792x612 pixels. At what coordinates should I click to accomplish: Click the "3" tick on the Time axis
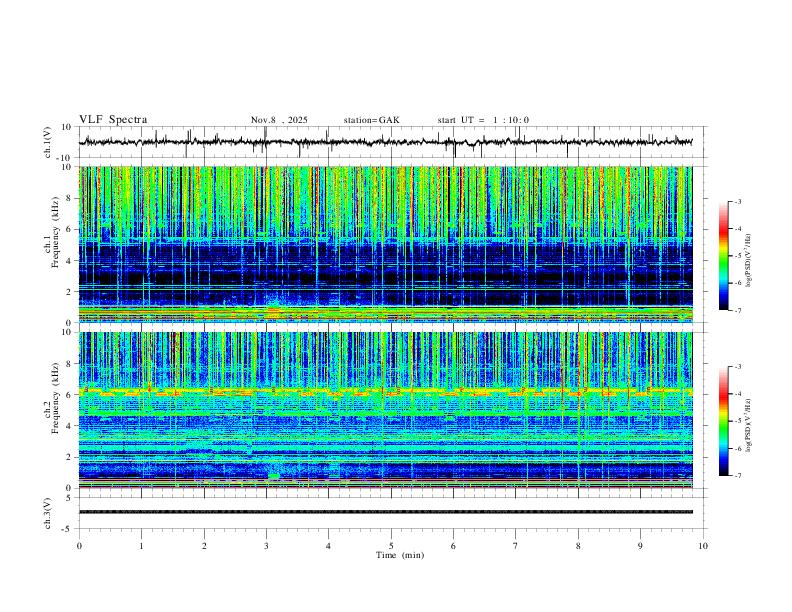[266, 546]
